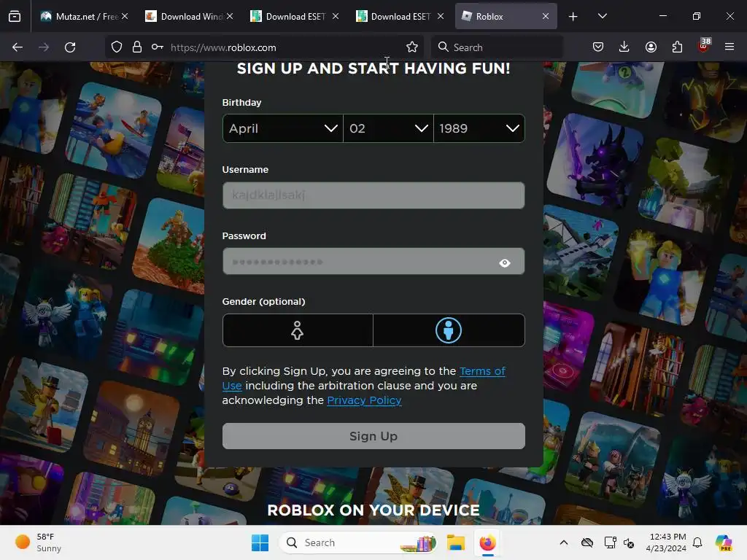This screenshot has width=747, height=560.
Task: Toggle password visibility eye icon
Action: click(505, 262)
